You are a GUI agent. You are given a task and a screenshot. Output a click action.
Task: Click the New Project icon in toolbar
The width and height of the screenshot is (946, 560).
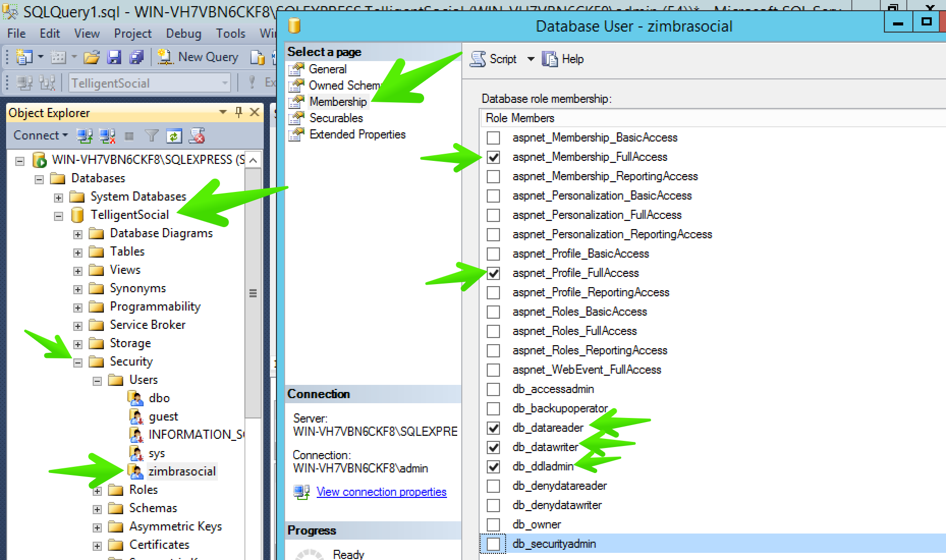[24, 57]
